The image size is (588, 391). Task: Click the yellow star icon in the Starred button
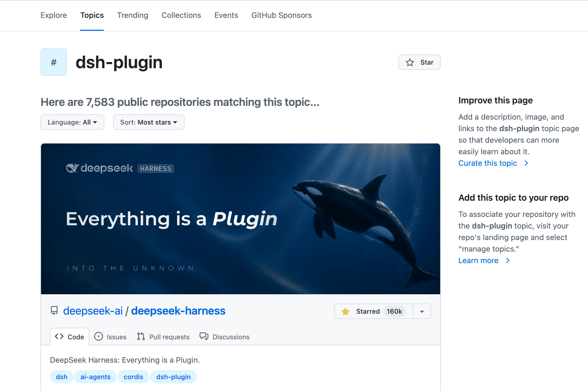point(345,311)
